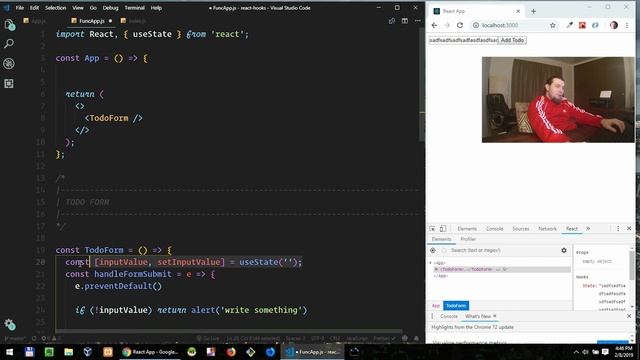Open the Console tab in the bottom drawer

449,316
